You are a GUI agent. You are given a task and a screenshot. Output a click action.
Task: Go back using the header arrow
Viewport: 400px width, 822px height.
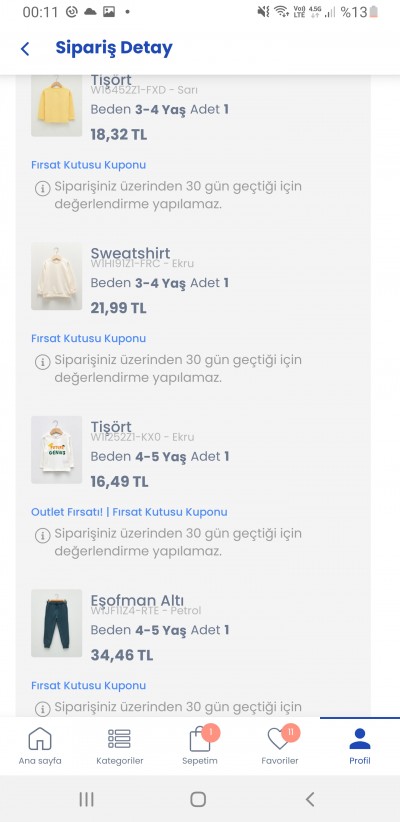(x=25, y=49)
